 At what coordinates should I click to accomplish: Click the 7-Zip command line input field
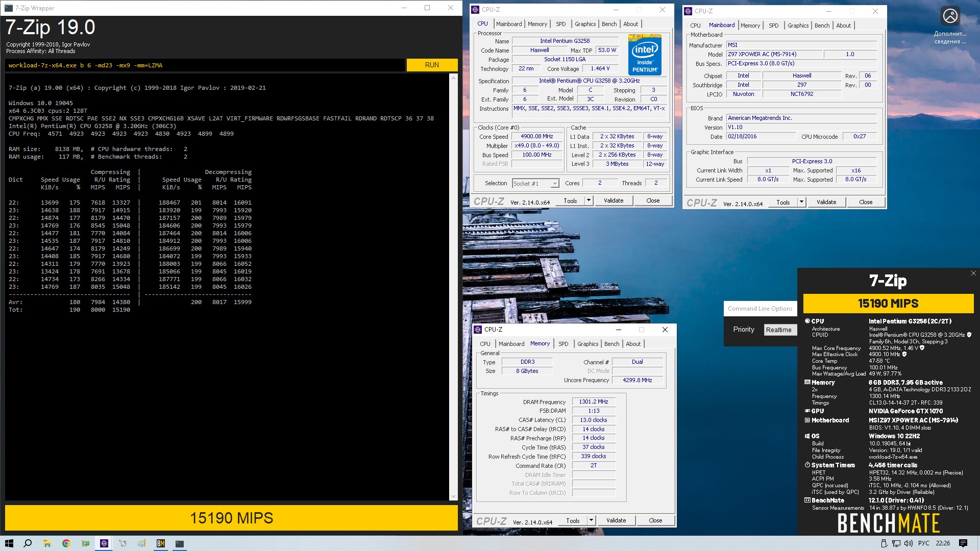click(205, 65)
